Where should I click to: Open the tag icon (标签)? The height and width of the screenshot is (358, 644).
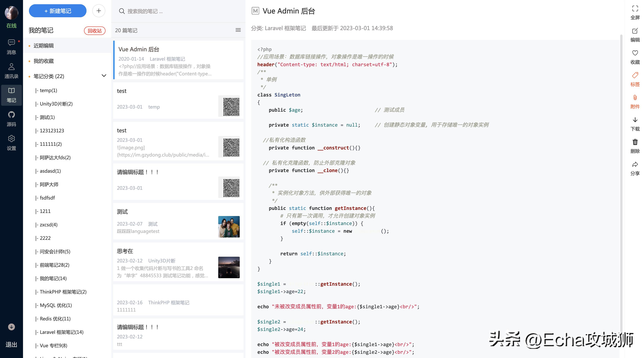click(x=635, y=75)
